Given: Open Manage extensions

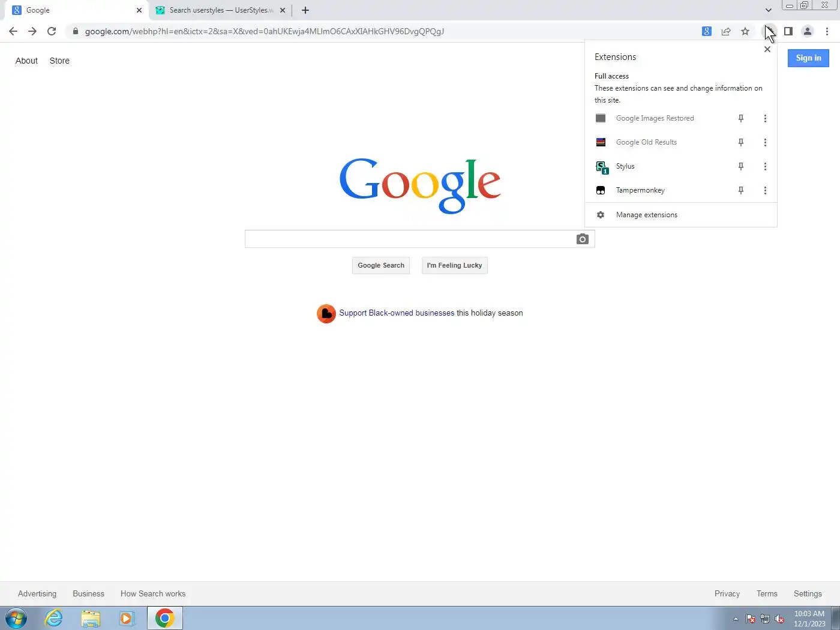Looking at the screenshot, I should click(681, 215).
